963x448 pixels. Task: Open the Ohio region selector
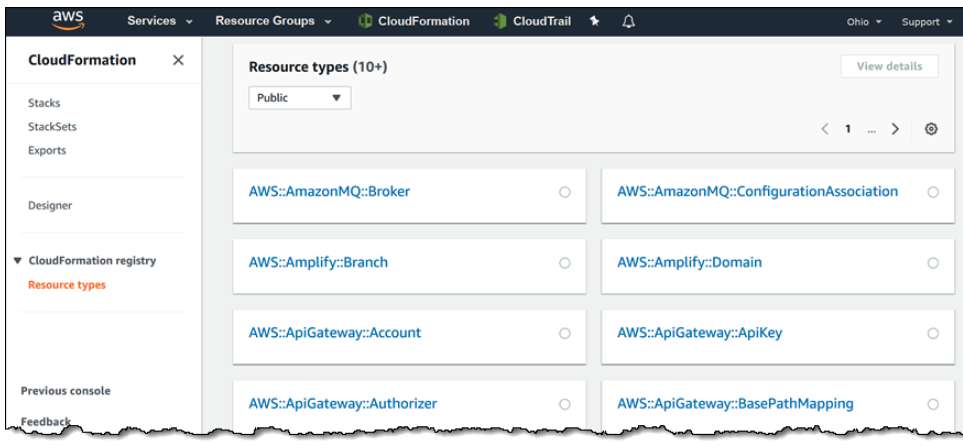coord(864,22)
